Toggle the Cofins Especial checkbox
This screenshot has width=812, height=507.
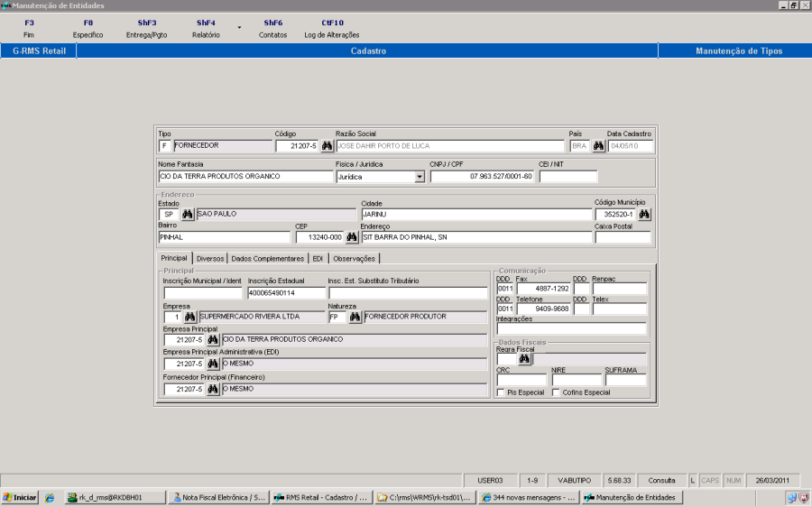(555, 392)
